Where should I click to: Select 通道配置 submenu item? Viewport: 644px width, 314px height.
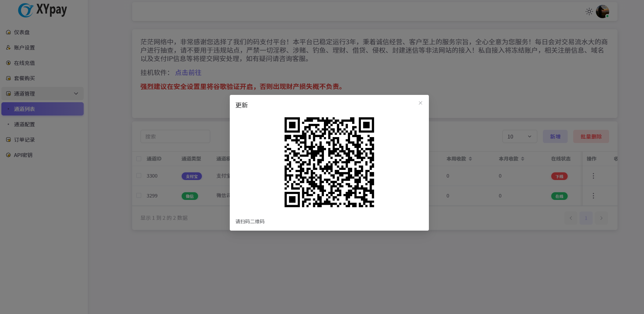24,124
